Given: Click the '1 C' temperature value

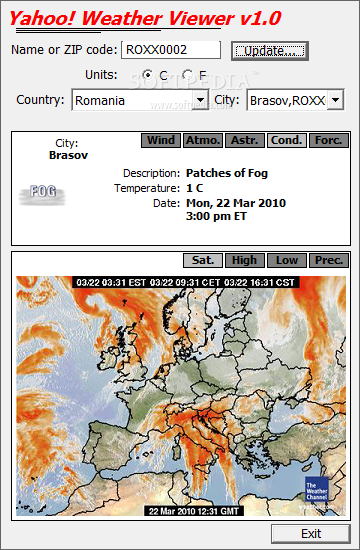Looking at the screenshot, I should point(194,188).
